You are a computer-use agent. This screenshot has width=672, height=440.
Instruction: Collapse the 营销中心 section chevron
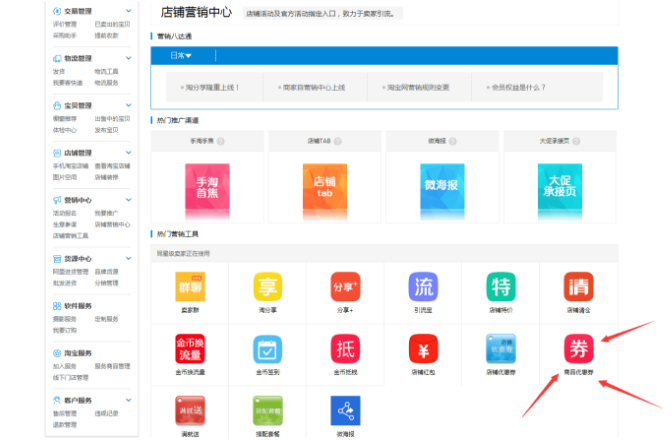click(x=128, y=200)
